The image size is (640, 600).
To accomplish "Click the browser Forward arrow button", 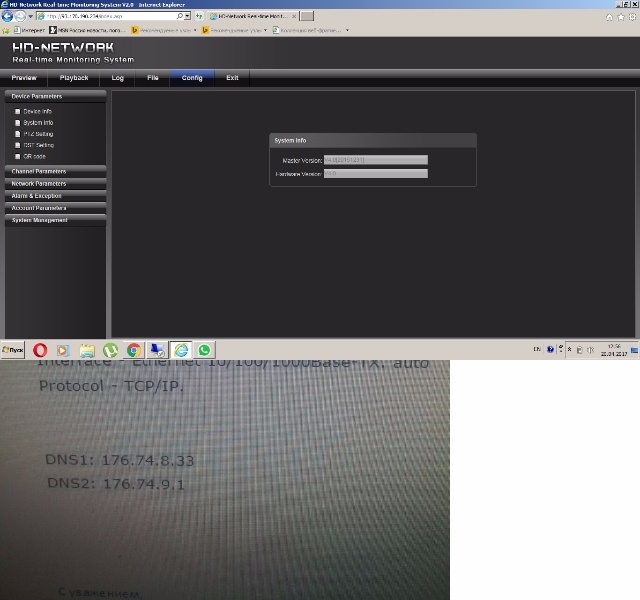I will (20, 16).
